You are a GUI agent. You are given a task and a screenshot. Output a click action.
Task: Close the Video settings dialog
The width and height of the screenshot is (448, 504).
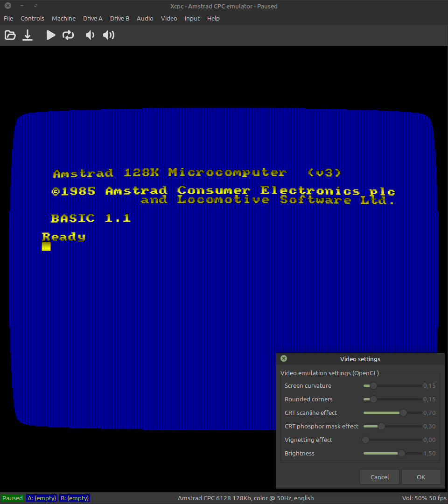tap(284, 358)
